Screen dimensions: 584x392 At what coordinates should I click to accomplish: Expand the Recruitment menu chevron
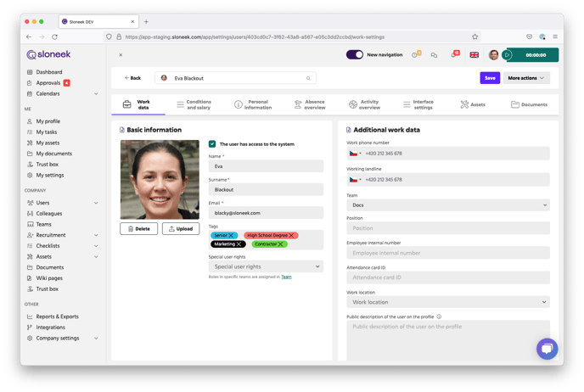[96, 235]
